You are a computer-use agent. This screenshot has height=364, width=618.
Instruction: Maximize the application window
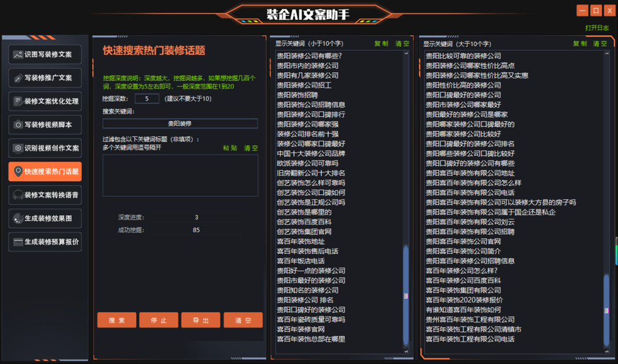tap(596, 10)
